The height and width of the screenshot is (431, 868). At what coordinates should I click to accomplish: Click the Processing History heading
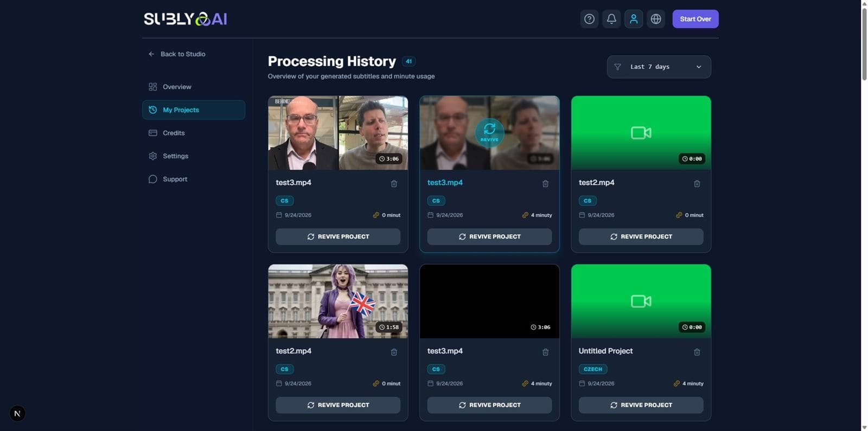[x=332, y=61]
